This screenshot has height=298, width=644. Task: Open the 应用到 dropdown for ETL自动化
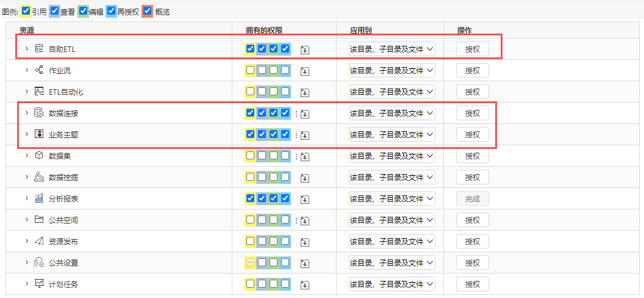pos(392,92)
